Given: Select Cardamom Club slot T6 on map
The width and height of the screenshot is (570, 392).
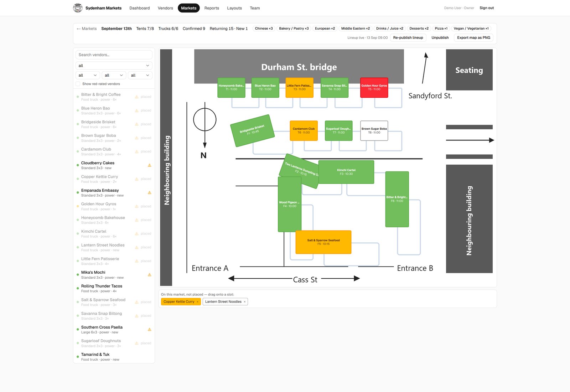Looking at the screenshot, I should coord(304,131).
